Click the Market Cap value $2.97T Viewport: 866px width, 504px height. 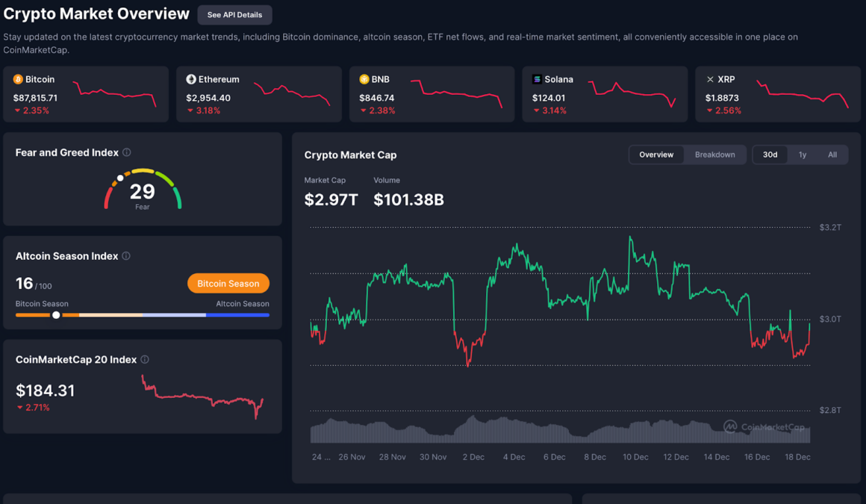click(x=331, y=199)
